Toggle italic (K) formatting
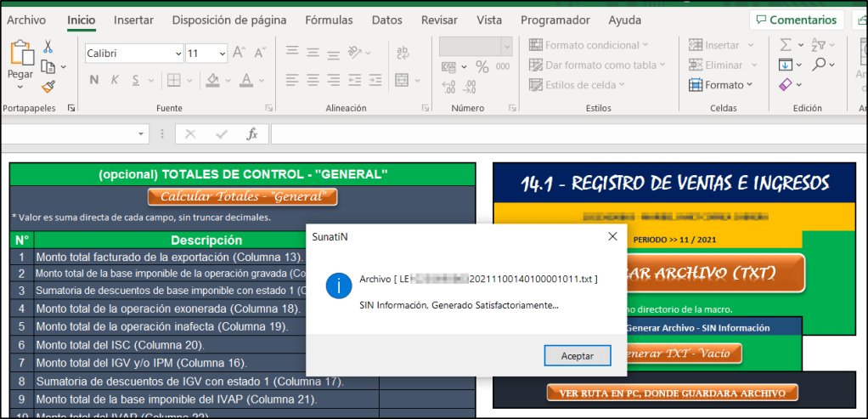 (116, 81)
